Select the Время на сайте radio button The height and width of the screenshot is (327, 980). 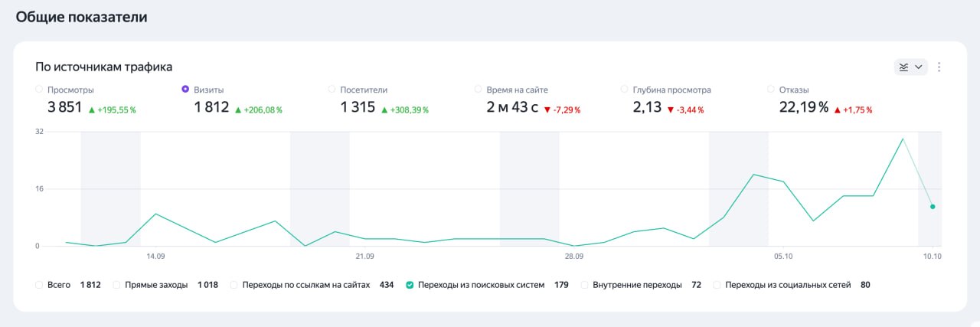point(479,90)
